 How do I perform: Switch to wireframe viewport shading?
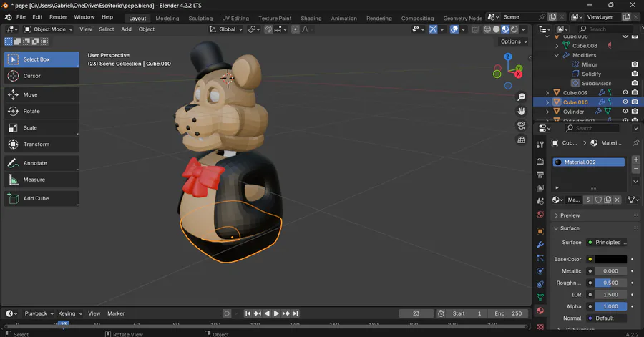pyautogui.click(x=487, y=29)
